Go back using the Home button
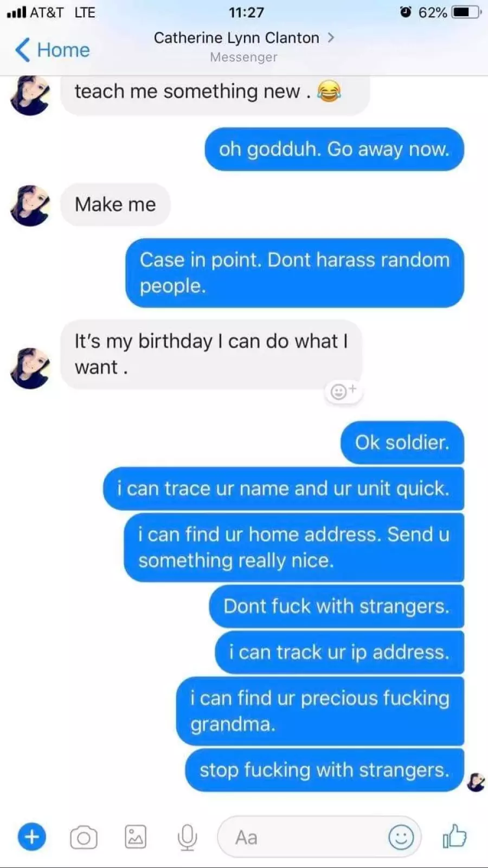Viewport: 488px width, 868px height. point(53,50)
